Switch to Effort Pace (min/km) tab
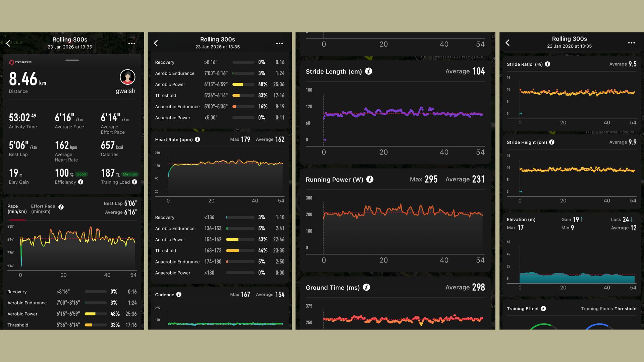Viewport: 644px width, 362px height. coord(43,209)
